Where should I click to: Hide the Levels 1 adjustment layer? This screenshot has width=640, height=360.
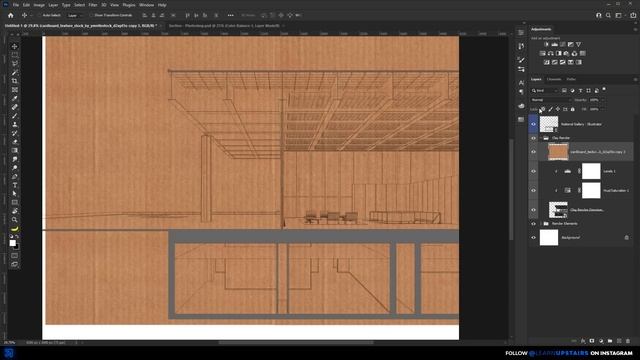[x=533, y=171]
